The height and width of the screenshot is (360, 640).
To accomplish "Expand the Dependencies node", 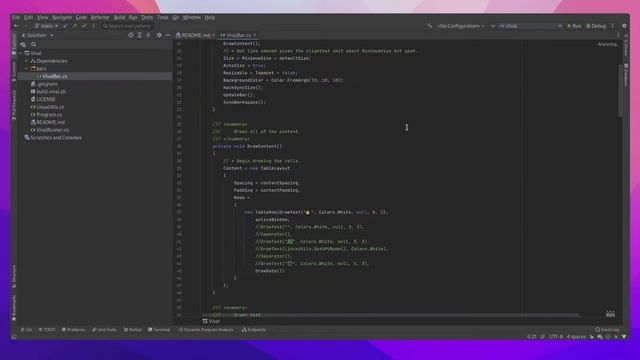I will coord(27,61).
